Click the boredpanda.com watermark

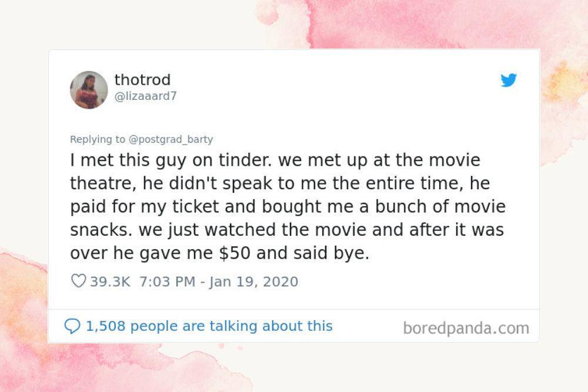pos(466,329)
